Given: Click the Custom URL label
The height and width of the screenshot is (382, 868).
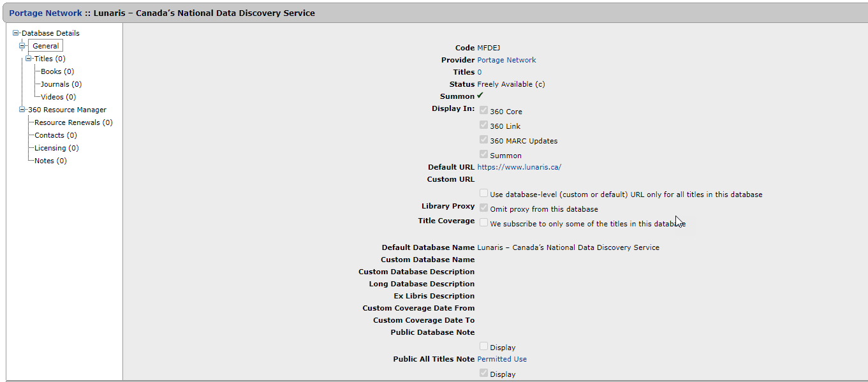Looking at the screenshot, I should (x=451, y=179).
